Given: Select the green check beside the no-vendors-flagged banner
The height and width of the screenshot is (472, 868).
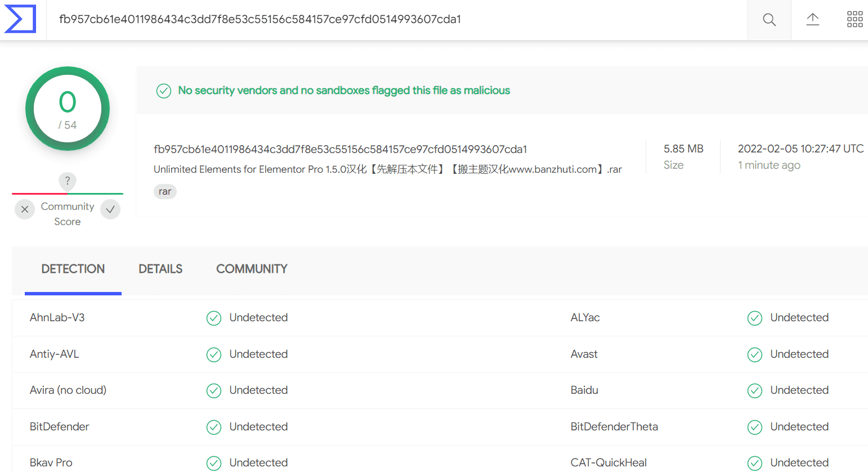Looking at the screenshot, I should (x=164, y=91).
